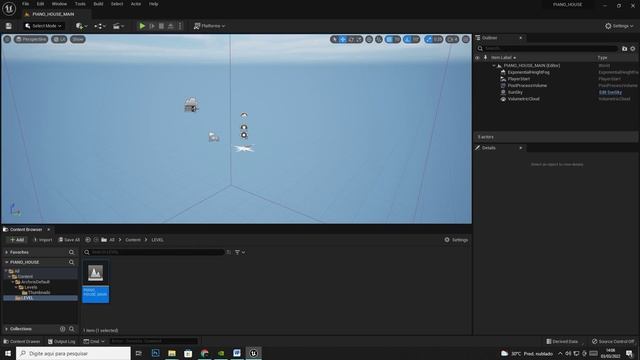Activate the viewport select cursor tool
The height and width of the screenshot is (360, 640).
334,39
